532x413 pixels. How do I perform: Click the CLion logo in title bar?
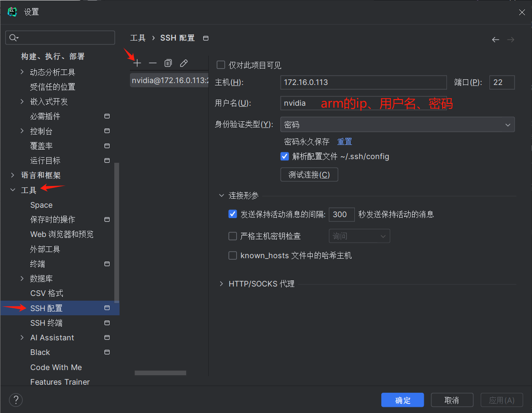pos(12,12)
